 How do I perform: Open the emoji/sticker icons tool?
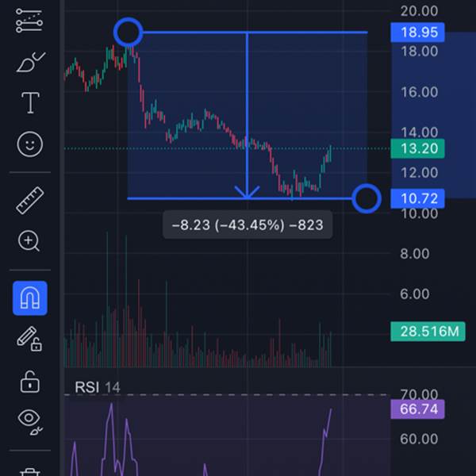coord(30,144)
